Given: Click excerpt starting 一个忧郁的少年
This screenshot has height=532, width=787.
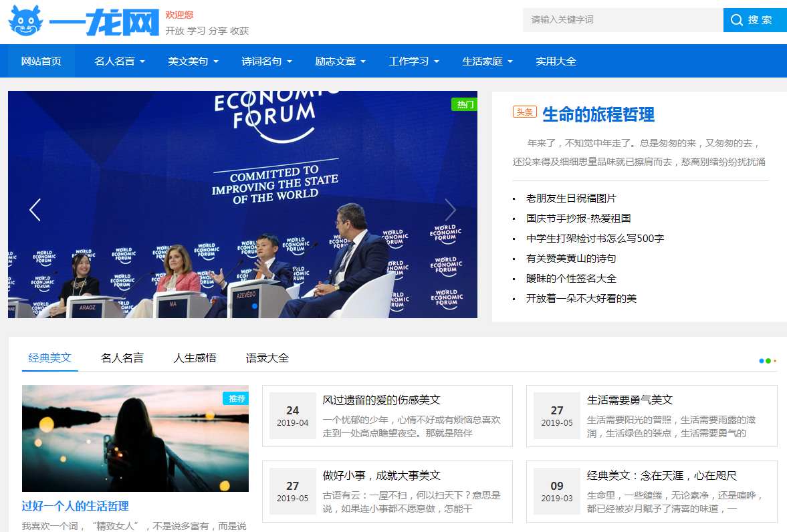Looking at the screenshot, I should coord(412,426).
